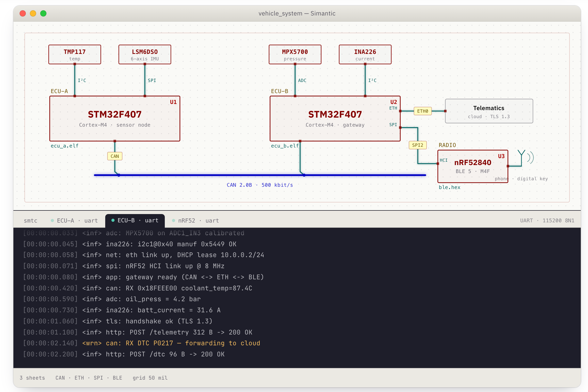Select the 'POST /dtc 96 B' log line
This screenshot has height=392, width=588.
[x=124, y=354]
